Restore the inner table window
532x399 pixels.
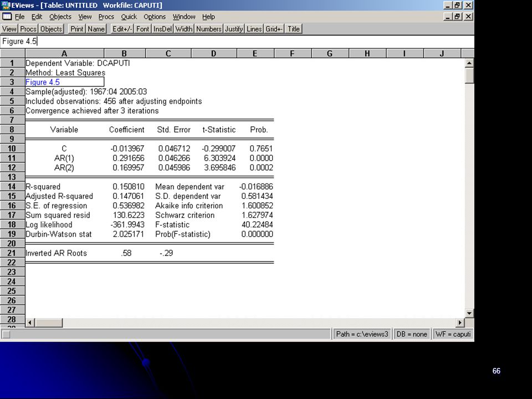coord(457,16)
